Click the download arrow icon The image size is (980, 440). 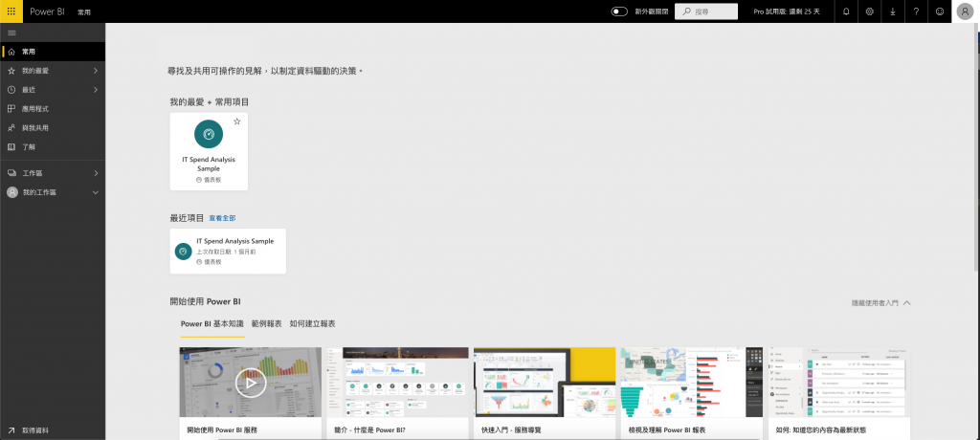click(x=893, y=11)
